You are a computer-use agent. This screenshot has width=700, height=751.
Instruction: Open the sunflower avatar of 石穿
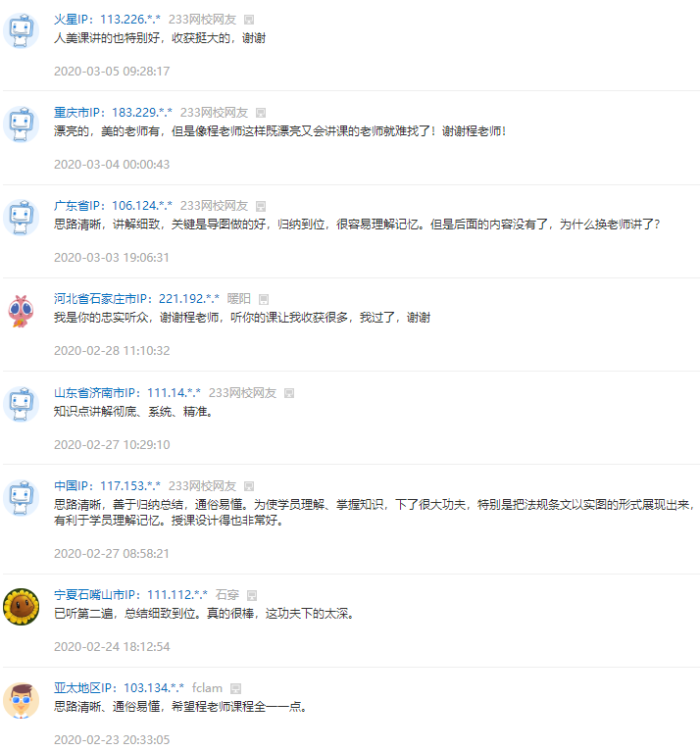click(21, 607)
